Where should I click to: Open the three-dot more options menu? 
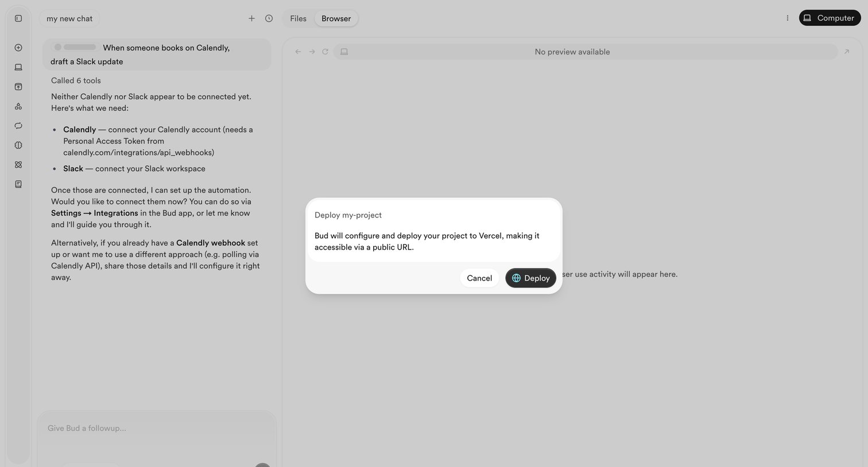[787, 18]
